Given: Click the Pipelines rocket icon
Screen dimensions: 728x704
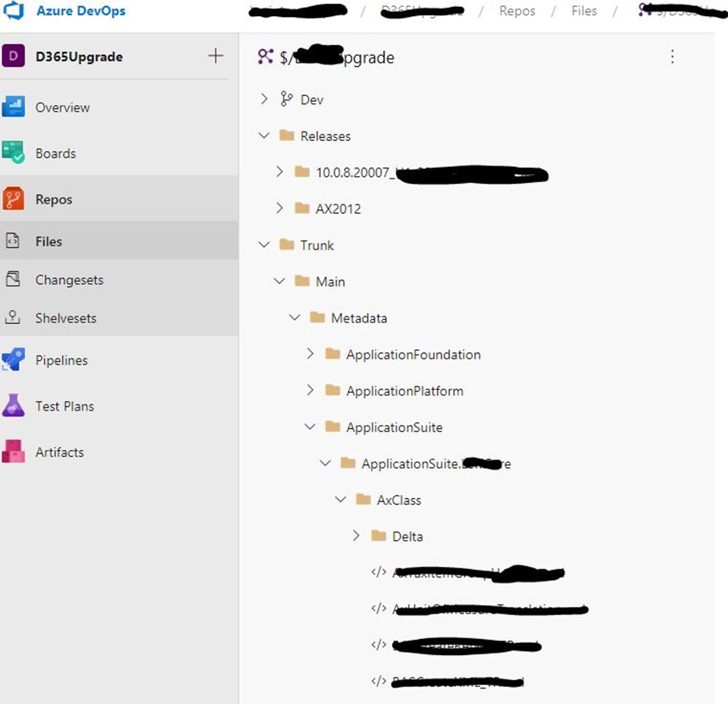Looking at the screenshot, I should point(14,359).
